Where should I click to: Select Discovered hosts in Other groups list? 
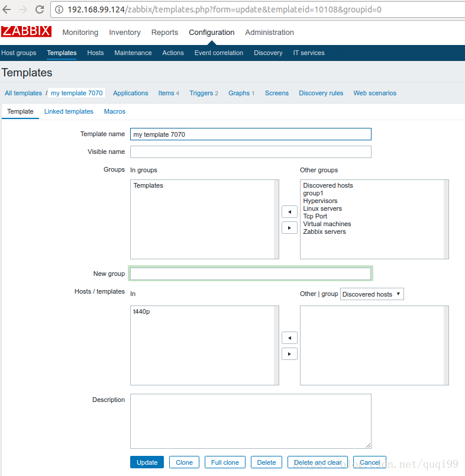328,185
